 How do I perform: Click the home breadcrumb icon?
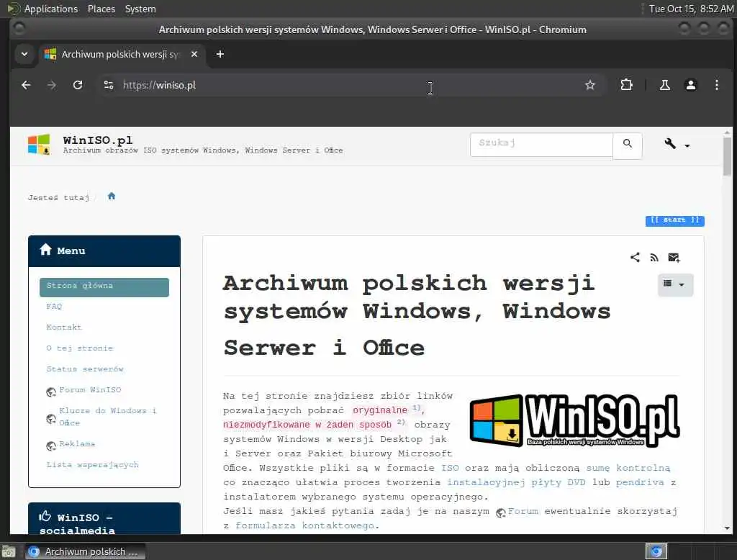(112, 196)
